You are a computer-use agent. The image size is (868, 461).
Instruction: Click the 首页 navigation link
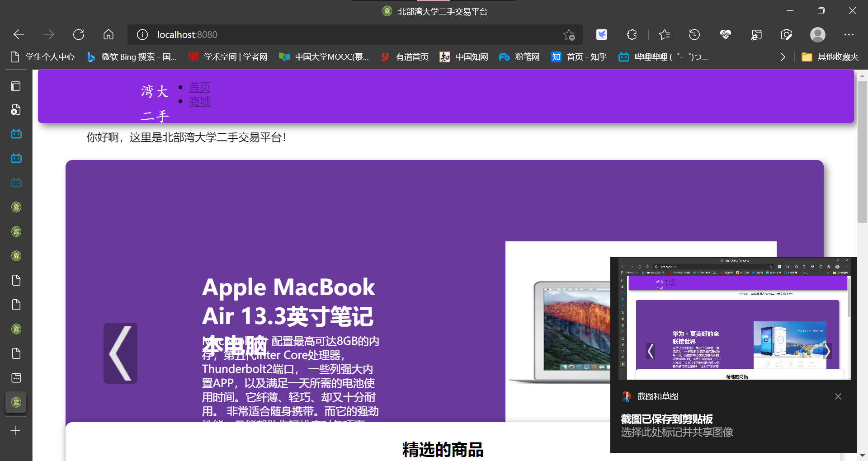(199, 87)
